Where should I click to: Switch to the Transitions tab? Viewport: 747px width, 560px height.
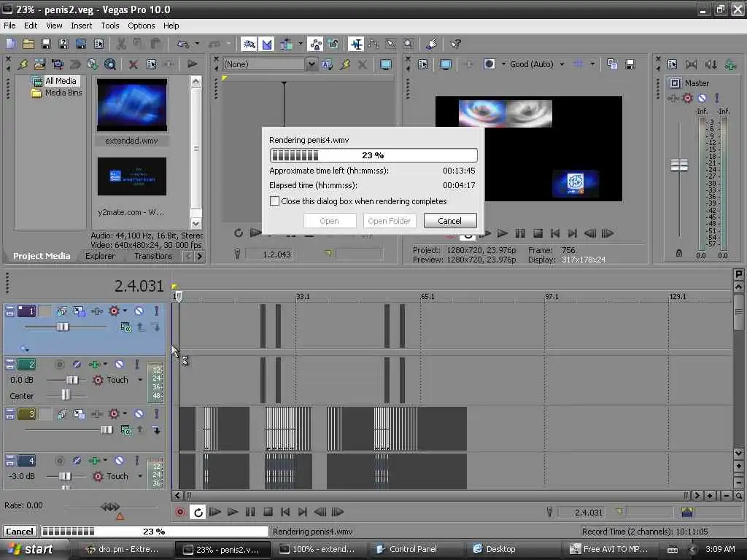(x=153, y=256)
